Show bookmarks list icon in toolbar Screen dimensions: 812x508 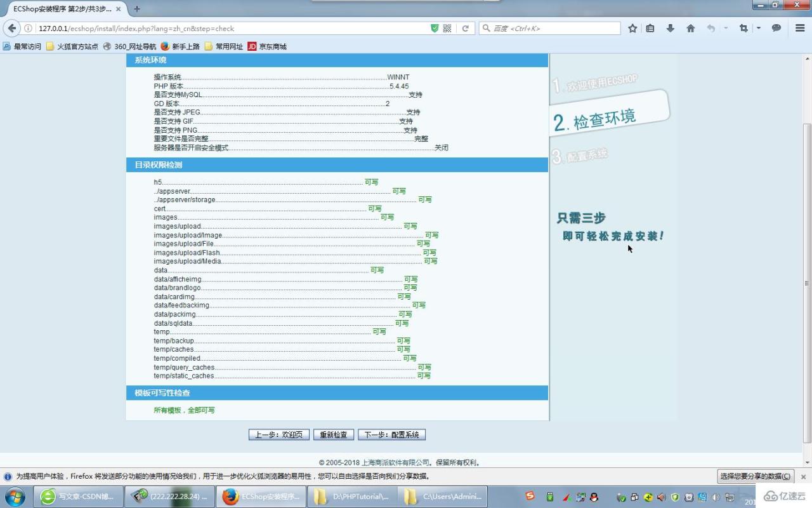coord(650,29)
